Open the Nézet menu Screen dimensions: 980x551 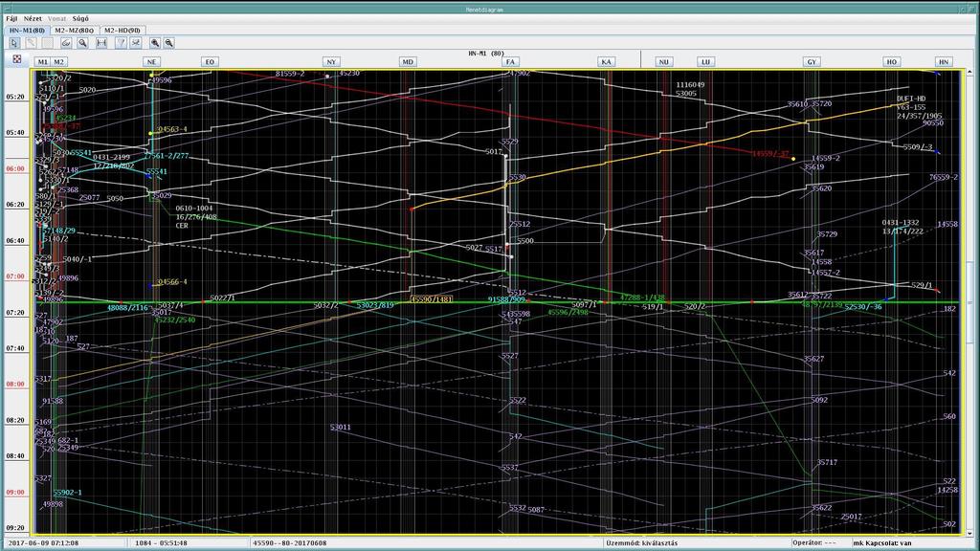point(33,19)
